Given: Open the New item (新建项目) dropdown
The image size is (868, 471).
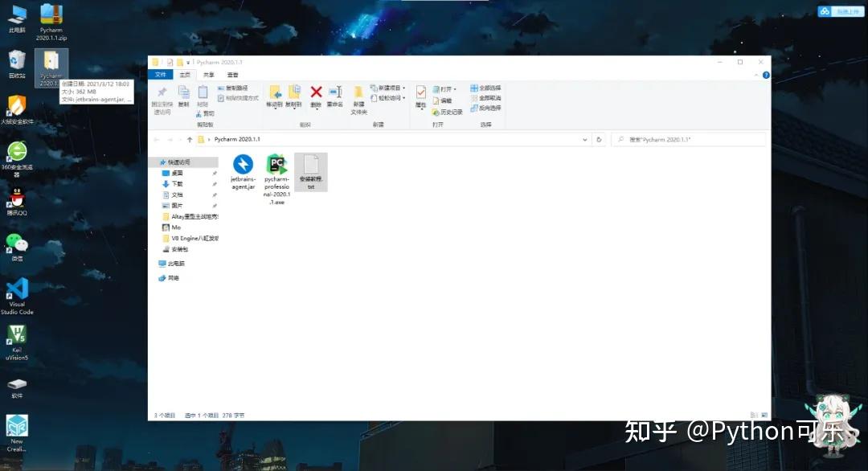Looking at the screenshot, I should tap(387, 88).
